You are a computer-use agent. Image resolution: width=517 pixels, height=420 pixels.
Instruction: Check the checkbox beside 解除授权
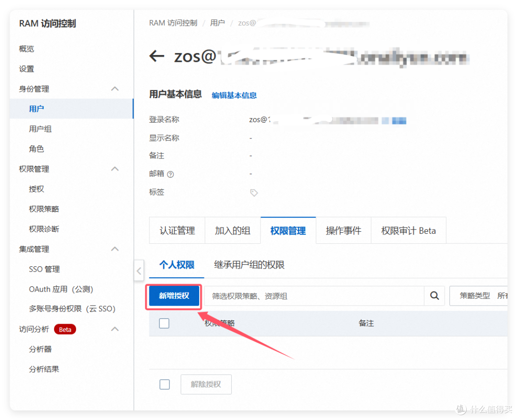coord(164,384)
